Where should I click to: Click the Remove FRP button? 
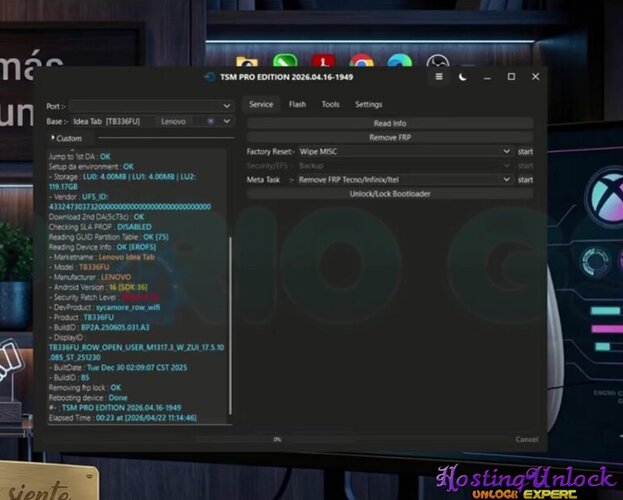click(x=390, y=138)
